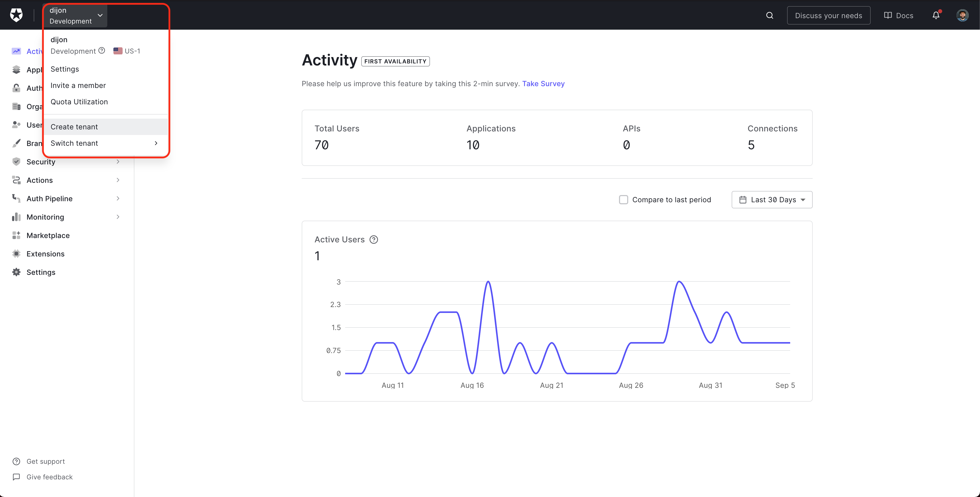
Task: Click the Auth0 shield logo
Action: click(16, 15)
